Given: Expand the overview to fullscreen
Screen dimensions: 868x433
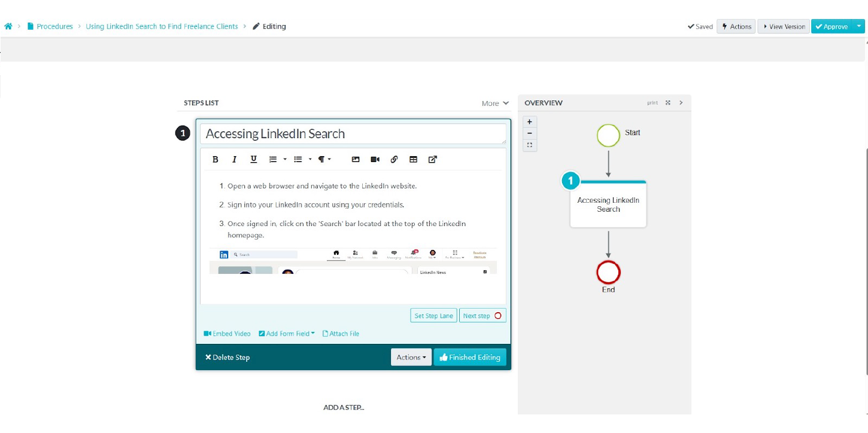Looking at the screenshot, I should point(668,103).
